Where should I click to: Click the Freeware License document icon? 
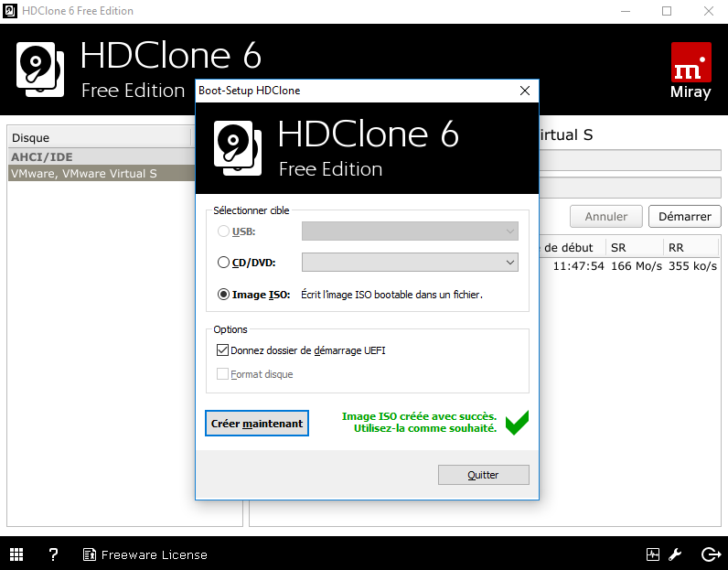(x=89, y=554)
